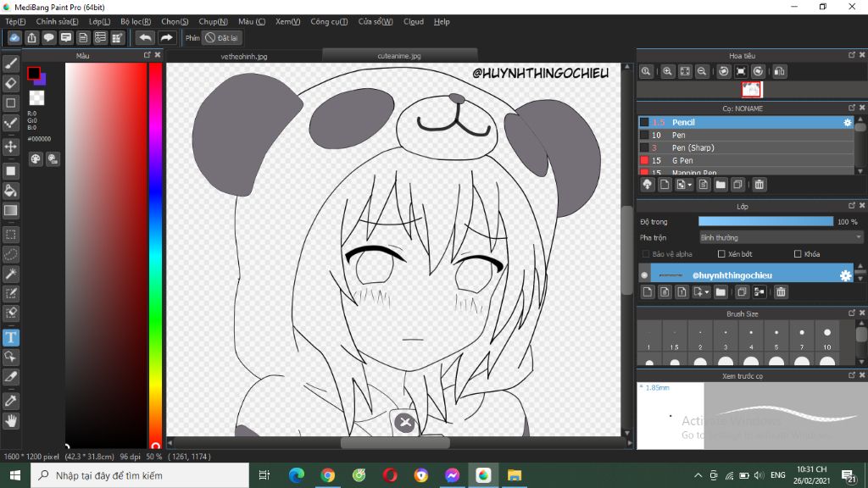The image size is (868, 488).
Task: Adjust the Độ trong opacity slider
Action: 765,221
